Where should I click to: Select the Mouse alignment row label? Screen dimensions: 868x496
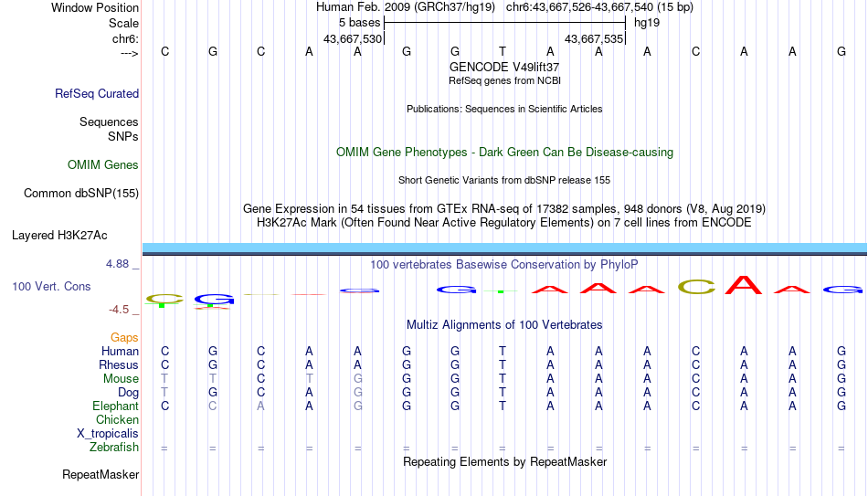click(122, 379)
